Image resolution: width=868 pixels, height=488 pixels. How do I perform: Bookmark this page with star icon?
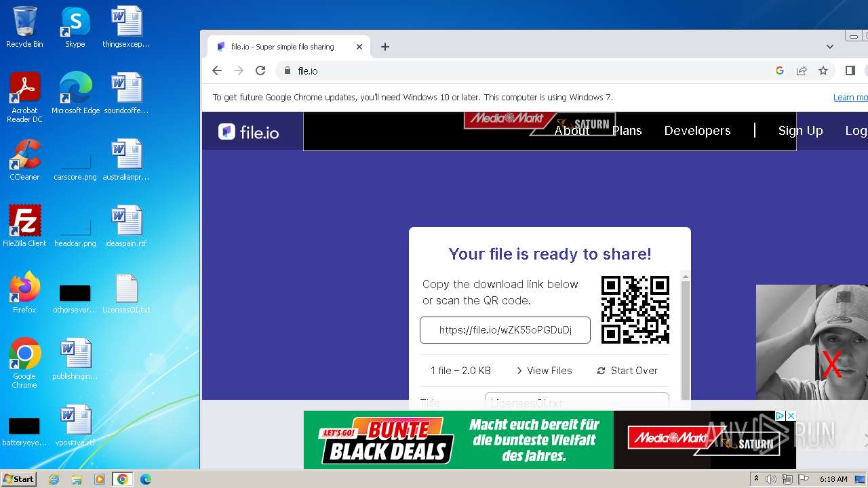(823, 70)
